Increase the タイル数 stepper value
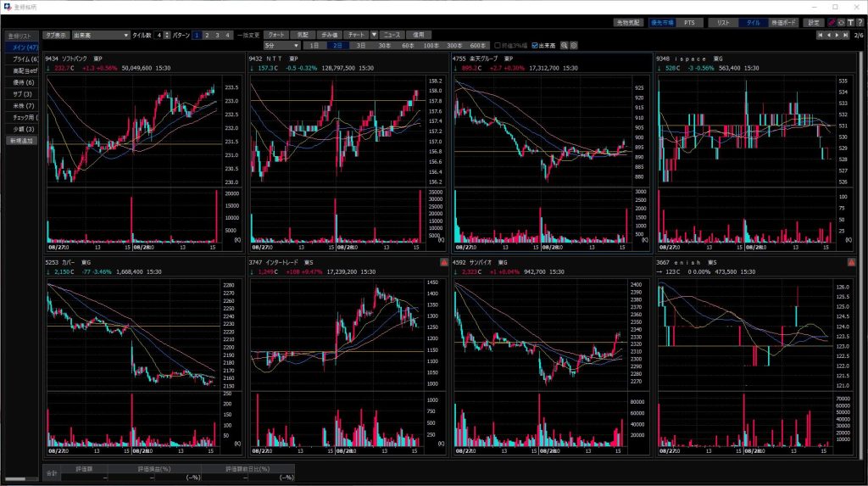868x486 pixels. tap(169, 33)
